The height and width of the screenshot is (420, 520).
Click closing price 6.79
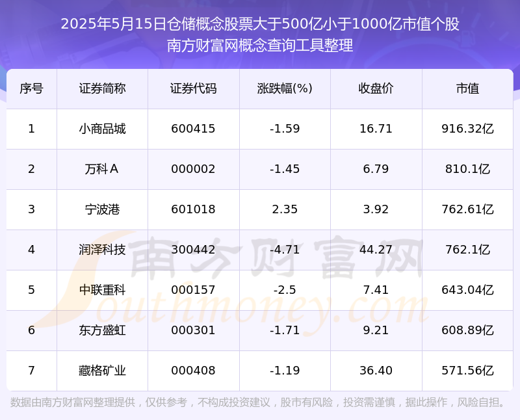376,169
